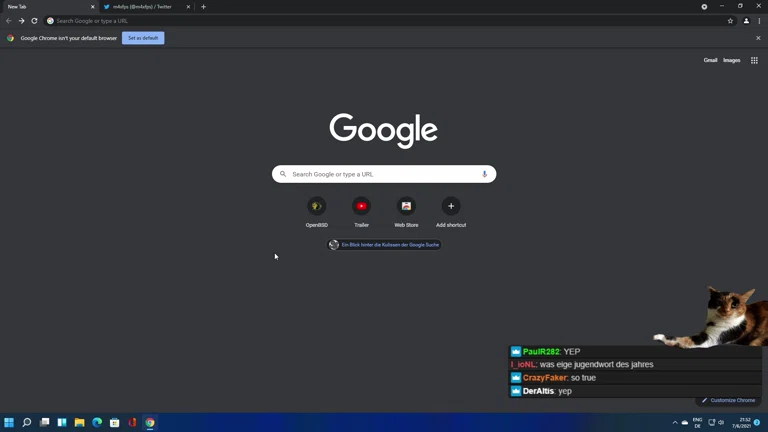Image resolution: width=768 pixels, height=432 pixels.
Task: Reload the current page
Action: click(x=34, y=21)
